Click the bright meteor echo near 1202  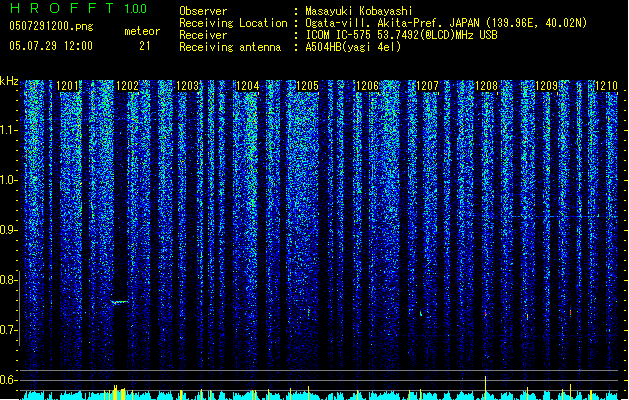(x=120, y=302)
